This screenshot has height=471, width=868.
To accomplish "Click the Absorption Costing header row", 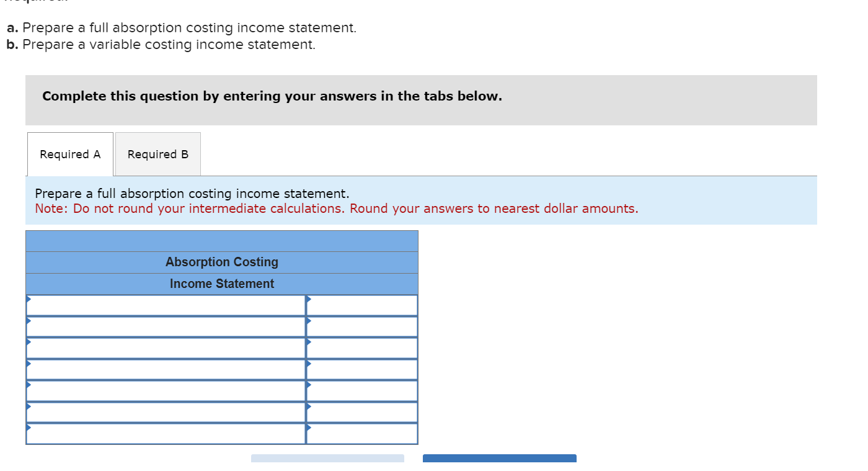I will (221, 262).
